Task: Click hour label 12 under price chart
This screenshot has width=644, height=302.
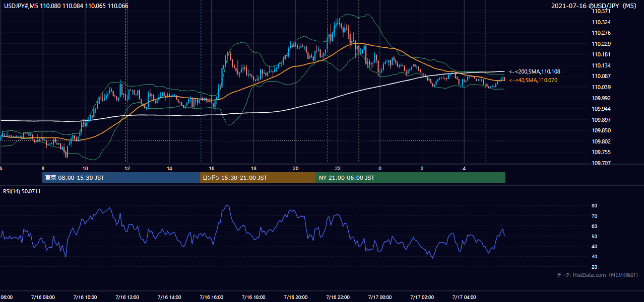Action: [127, 169]
